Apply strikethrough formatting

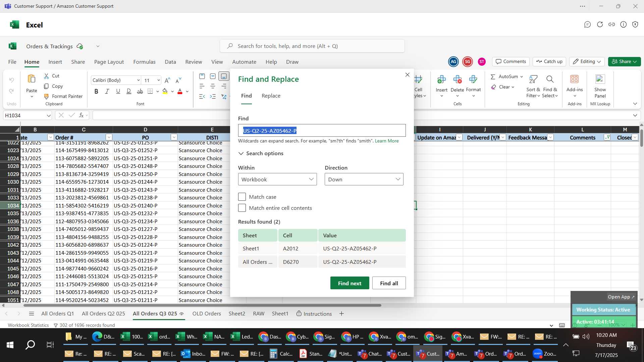point(140,91)
